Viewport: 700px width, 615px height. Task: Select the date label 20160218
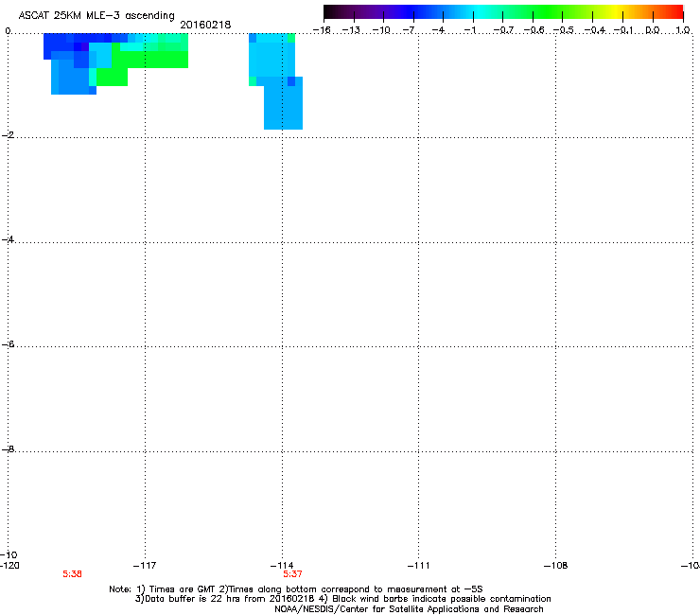[205, 25]
